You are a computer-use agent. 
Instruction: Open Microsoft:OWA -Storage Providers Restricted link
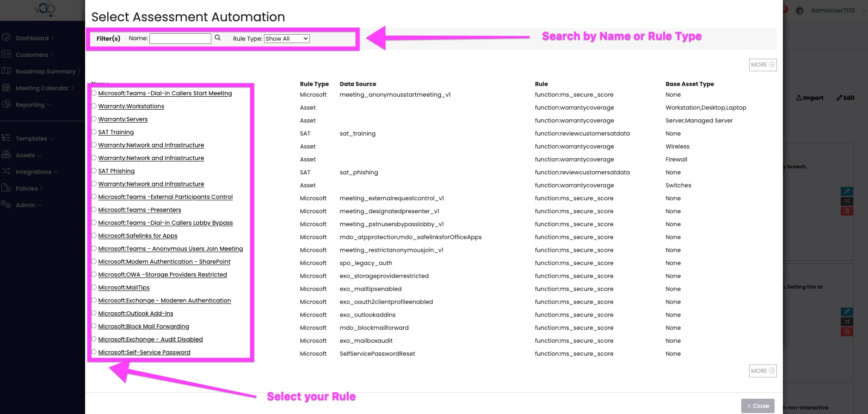coord(162,274)
